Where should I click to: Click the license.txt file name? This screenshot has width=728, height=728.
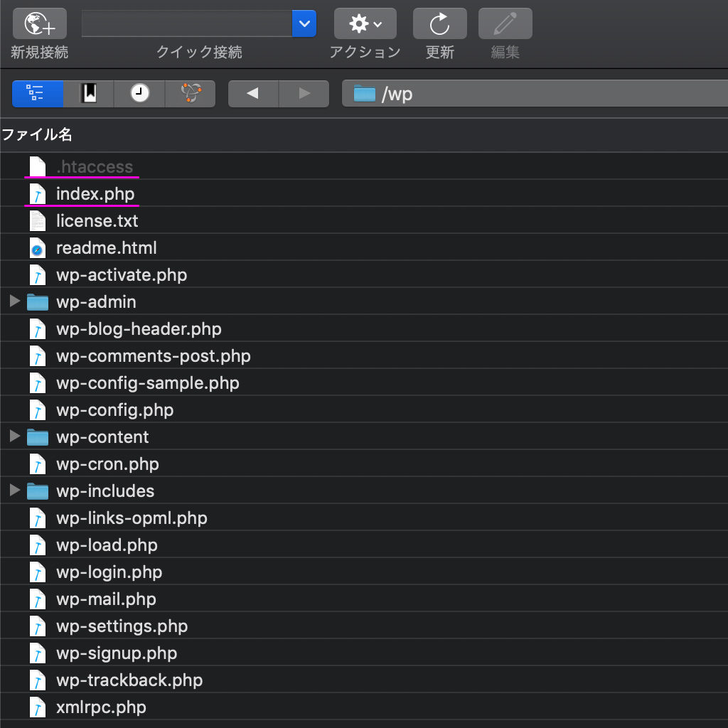(x=97, y=220)
